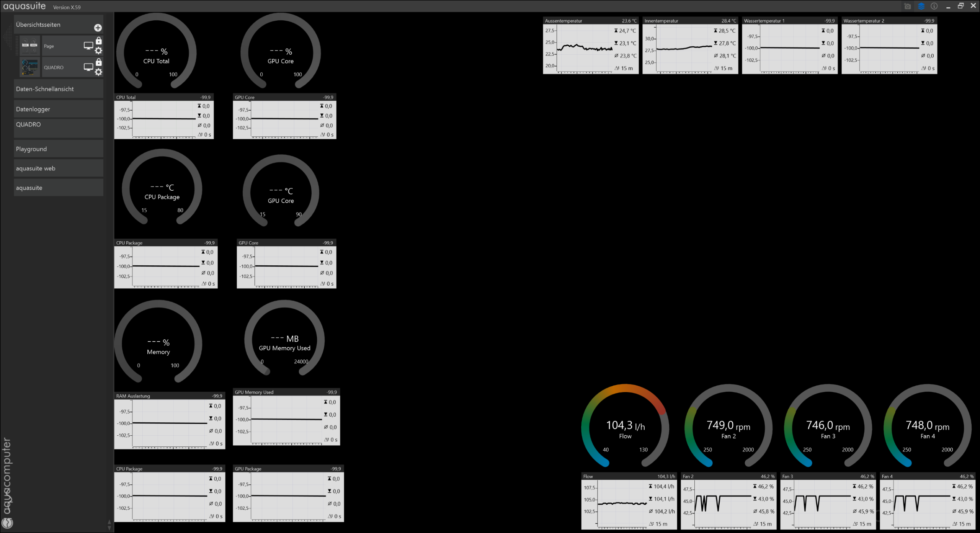Image resolution: width=980 pixels, height=533 pixels.
Task: Open settings gear for the QUADRO page
Action: click(x=98, y=72)
